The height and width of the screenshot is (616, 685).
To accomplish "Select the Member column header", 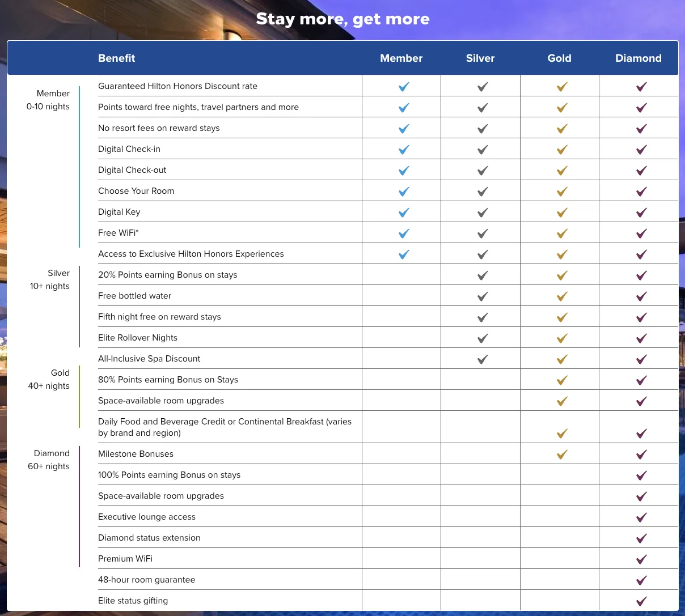I will point(401,58).
